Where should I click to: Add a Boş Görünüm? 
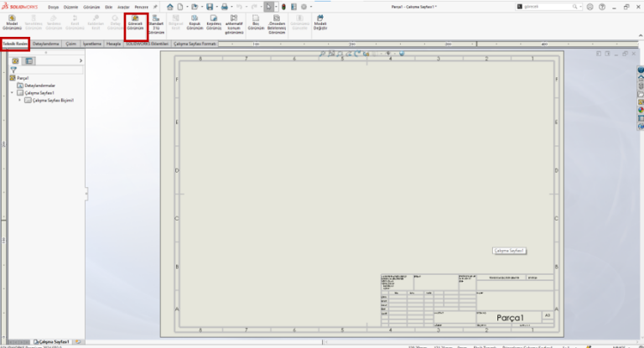click(257, 22)
